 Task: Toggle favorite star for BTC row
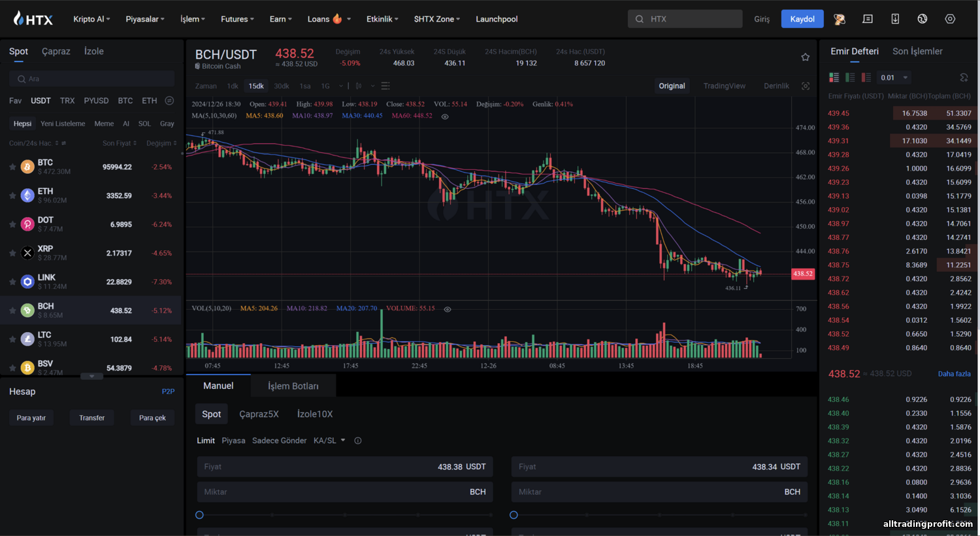(x=12, y=167)
